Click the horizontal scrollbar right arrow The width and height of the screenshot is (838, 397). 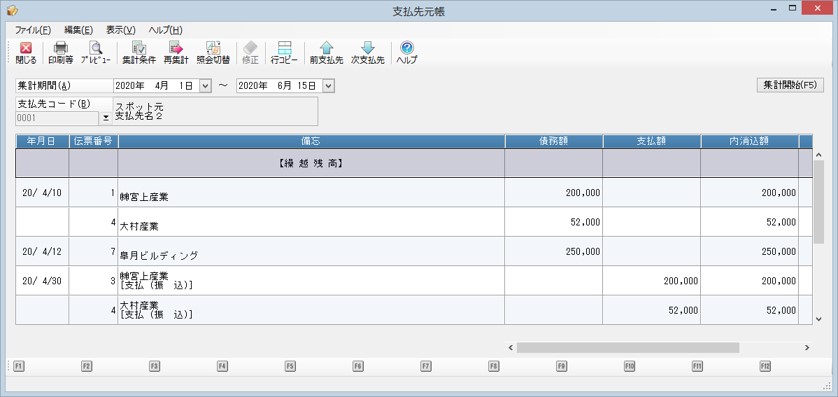(x=807, y=348)
